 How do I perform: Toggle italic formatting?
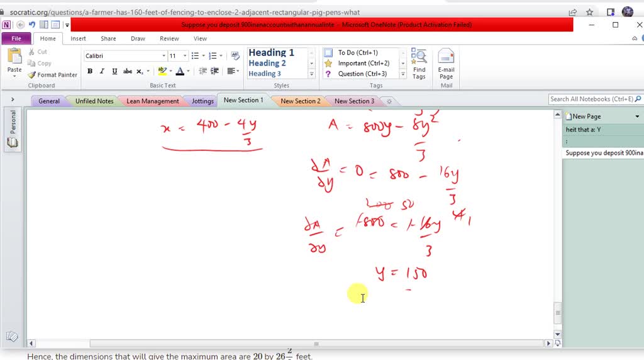(x=102, y=72)
